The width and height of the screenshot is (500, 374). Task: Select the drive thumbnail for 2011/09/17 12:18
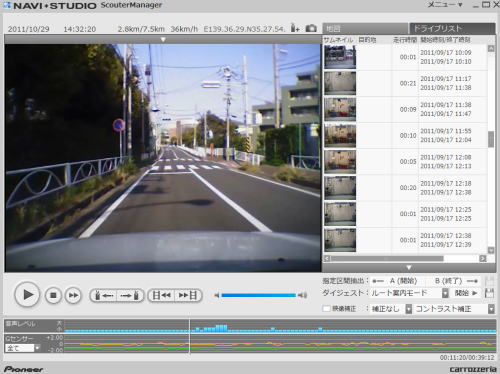point(340,188)
